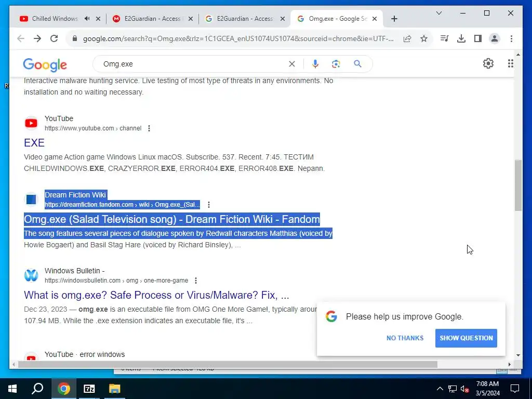Image resolution: width=532 pixels, height=399 pixels.
Task: Open Windows taskbar search
Action: (x=37, y=389)
